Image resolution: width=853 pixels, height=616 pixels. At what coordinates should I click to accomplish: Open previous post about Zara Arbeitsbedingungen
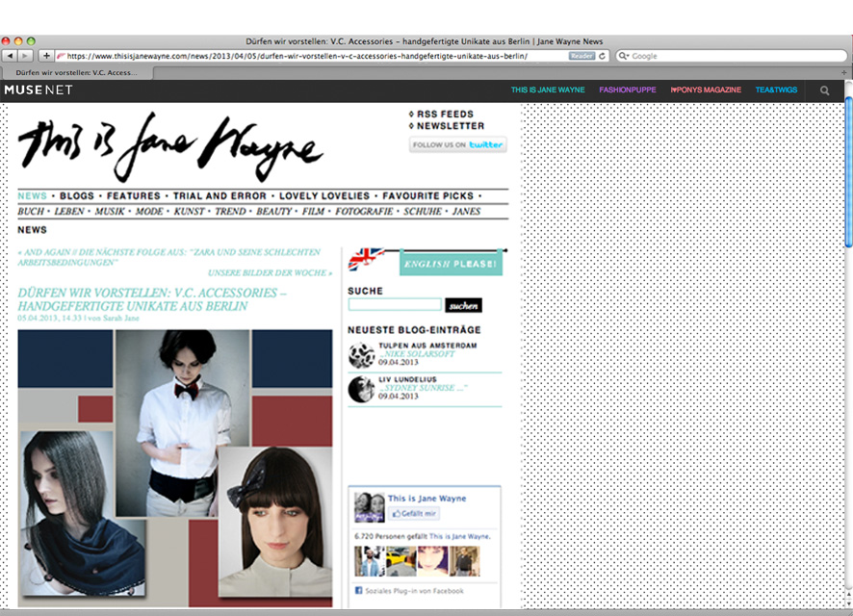click(x=169, y=257)
